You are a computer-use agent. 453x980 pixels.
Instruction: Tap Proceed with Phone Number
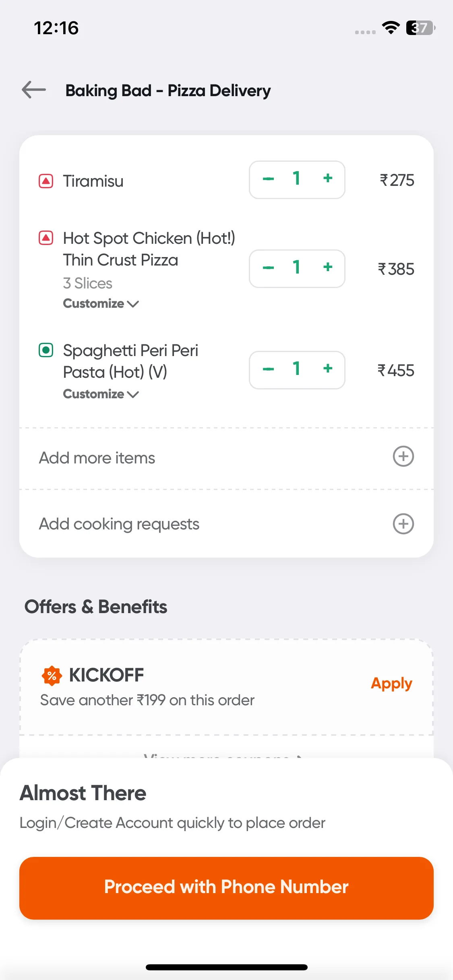tap(226, 888)
